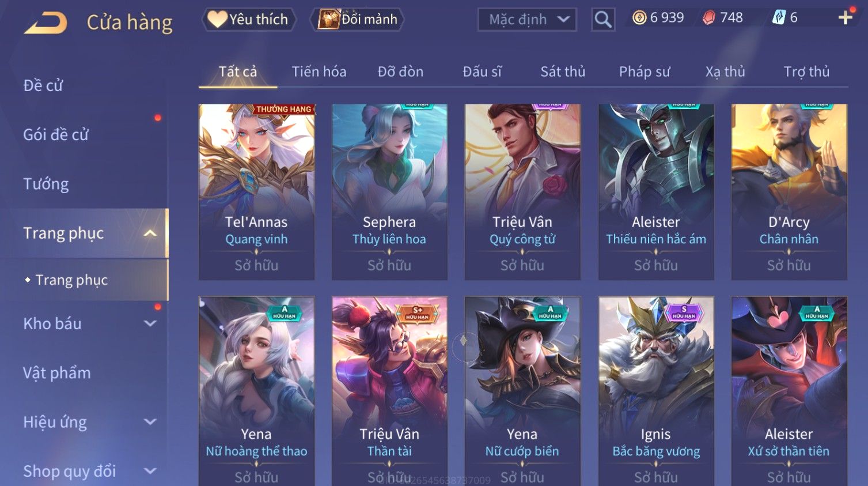Tap the golden back arrow icon
This screenshot has width=868, height=486.
click(x=46, y=23)
